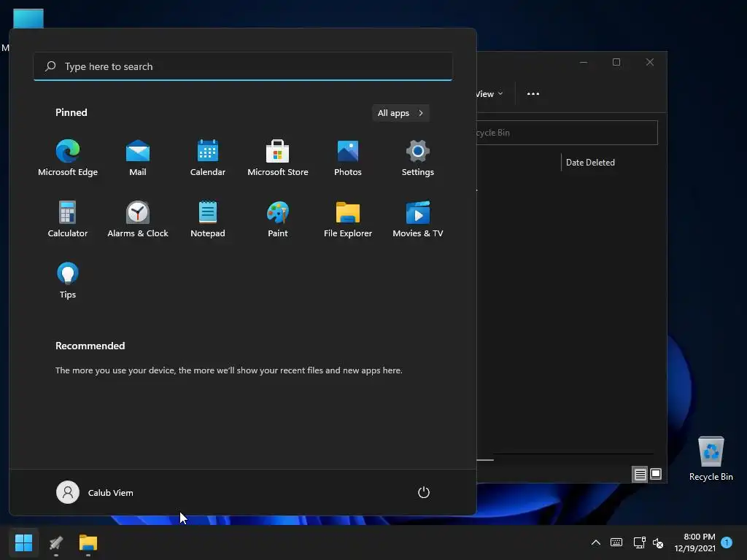Launch Notepad from Start menu
The width and height of the screenshot is (747, 560).
click(208, 219)
